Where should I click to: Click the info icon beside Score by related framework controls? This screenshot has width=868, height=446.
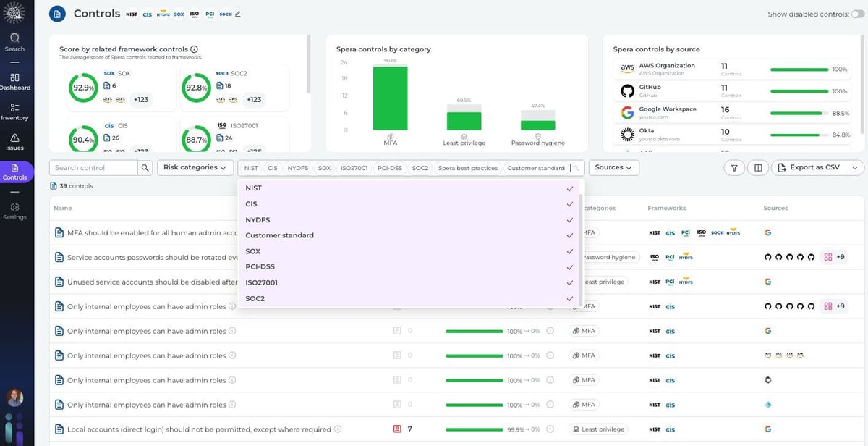pyautogui.click(x=195, y=49)
